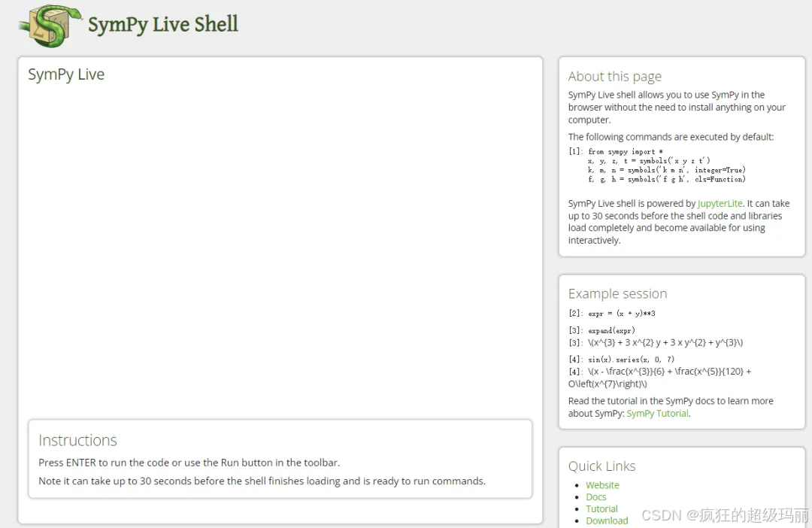Open the SymPy Tutorial link

click(x=658, y=414)
